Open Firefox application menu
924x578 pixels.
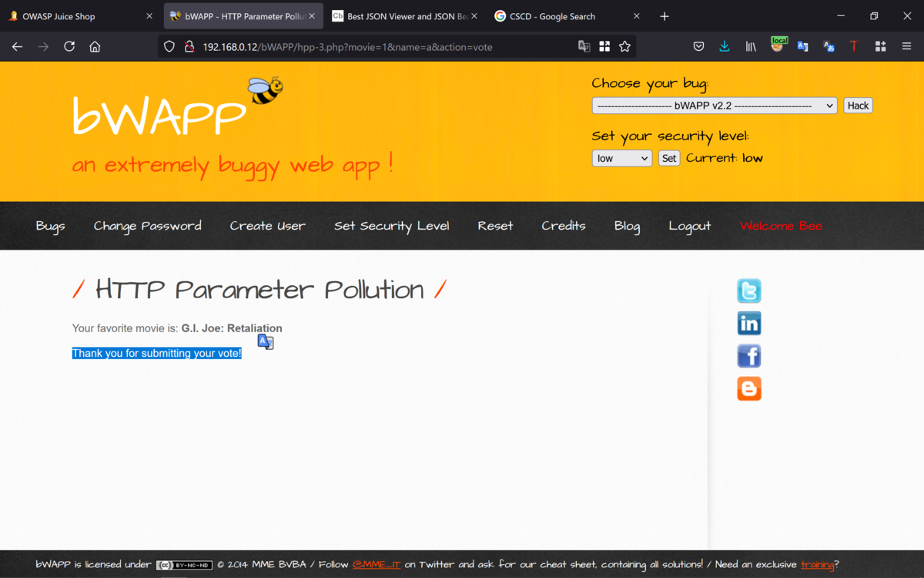[906, 47]
